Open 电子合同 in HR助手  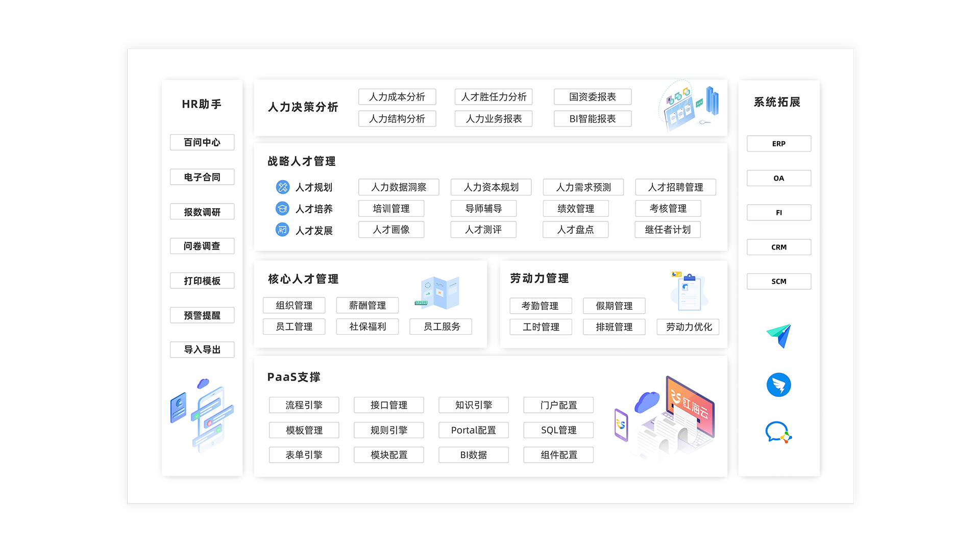point(202,177)
